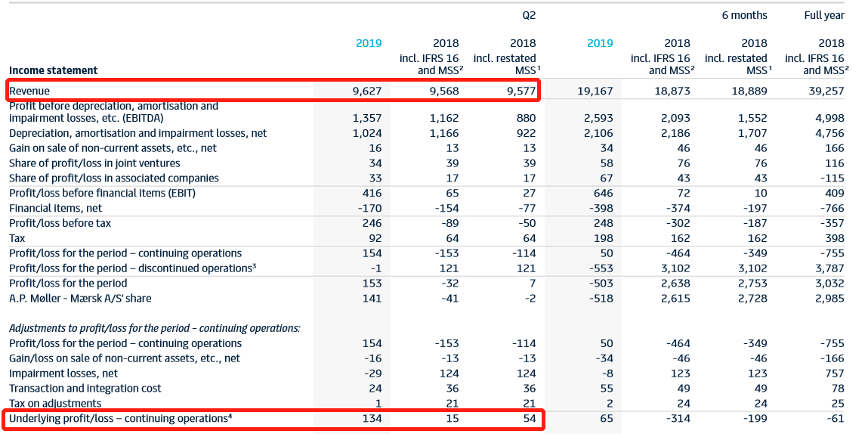This screenshot has width=868, height=434.
Task: Select EBIT value 416 for Q2 2019
Action: click(372, 193)
